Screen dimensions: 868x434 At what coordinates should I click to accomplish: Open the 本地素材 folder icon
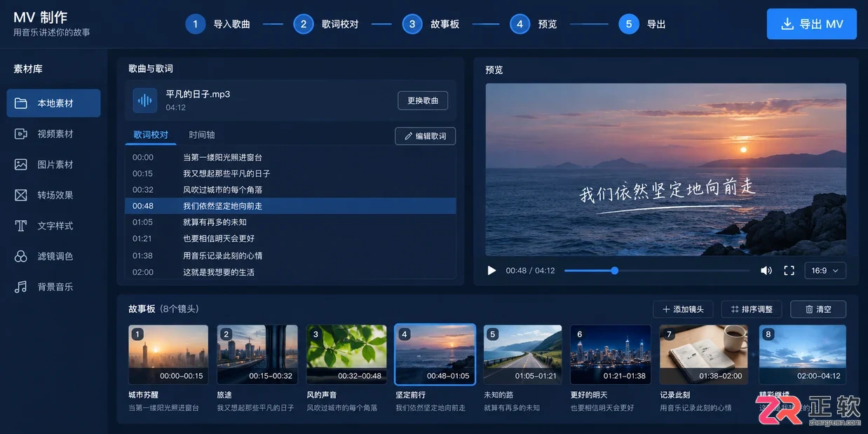click(21, 103)
